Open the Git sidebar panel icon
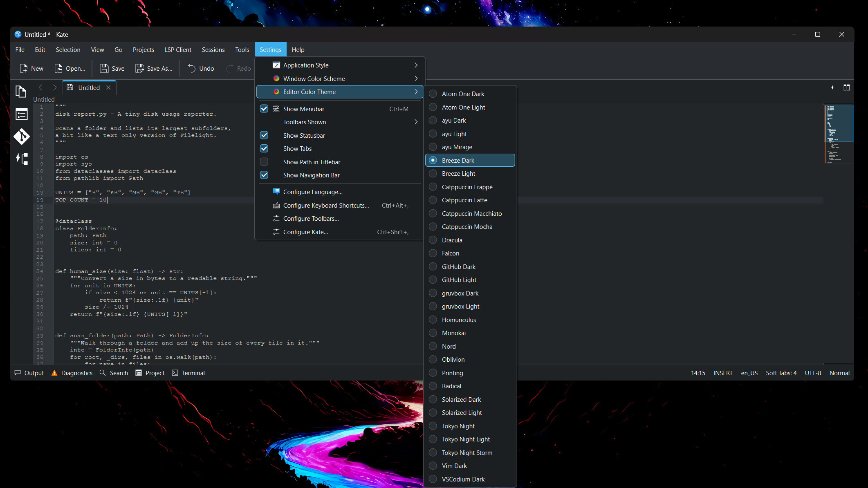Image resolution: width=868 pixels, height=488 pixels. 21,137
